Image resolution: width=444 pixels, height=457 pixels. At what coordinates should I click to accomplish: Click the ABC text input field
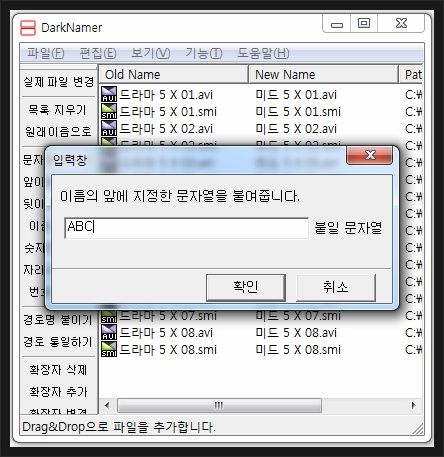click(187, 228)
